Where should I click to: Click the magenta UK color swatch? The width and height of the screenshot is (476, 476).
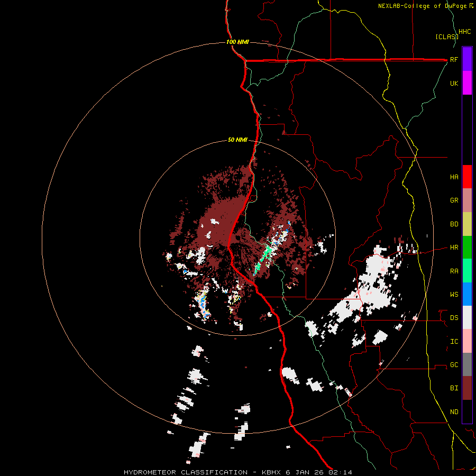pos(467,83)
